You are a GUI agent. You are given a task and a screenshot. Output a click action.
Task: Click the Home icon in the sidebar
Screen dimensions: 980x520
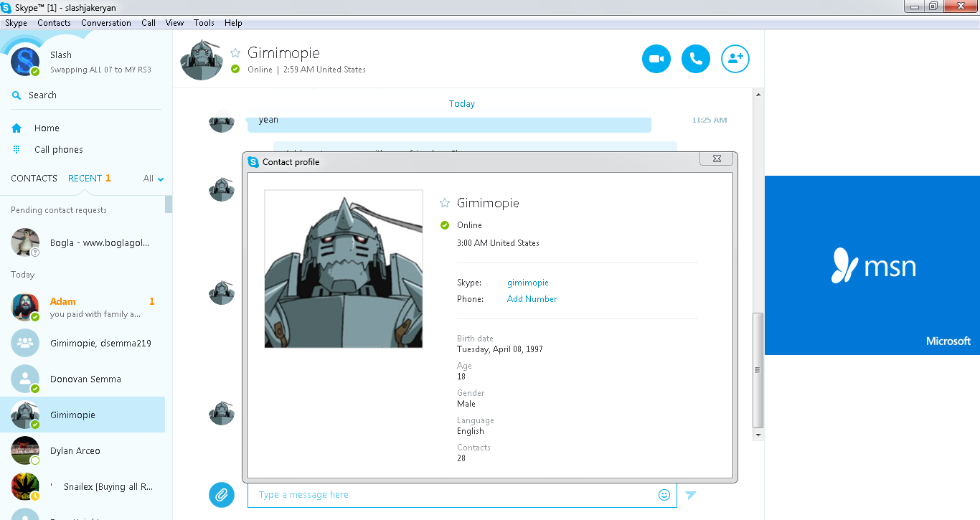pyautogui.click(x=17, y=128)
